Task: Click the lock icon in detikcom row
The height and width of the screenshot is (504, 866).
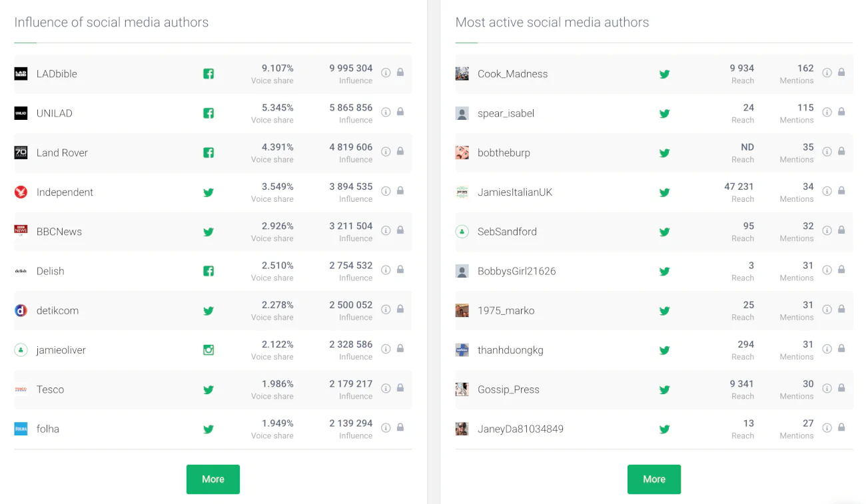Action: (x=400, y=309)
